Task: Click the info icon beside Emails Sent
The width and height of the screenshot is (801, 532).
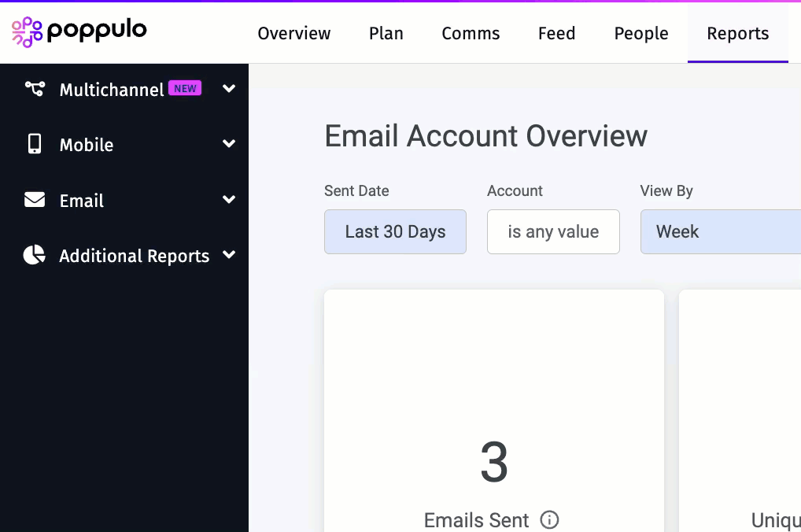Action: [x=549, y=519]
